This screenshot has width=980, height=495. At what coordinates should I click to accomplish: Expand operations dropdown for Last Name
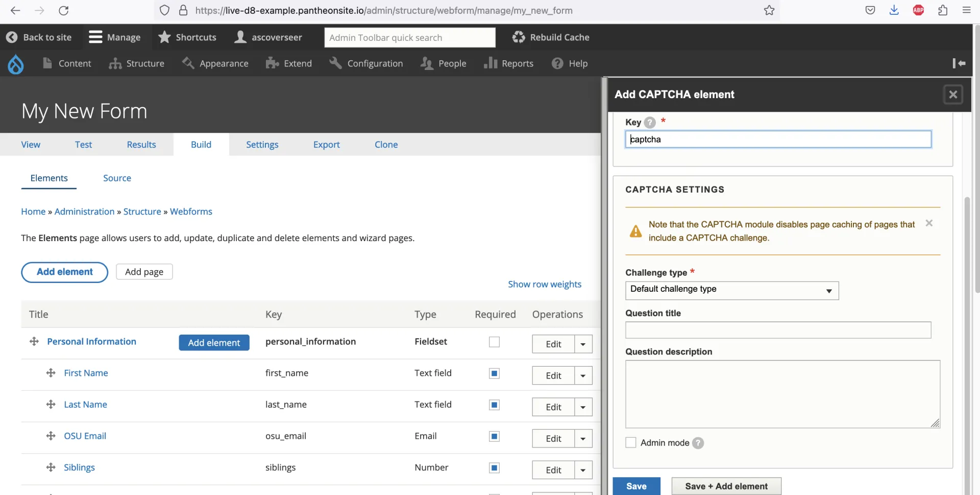[x=583, y=407]
